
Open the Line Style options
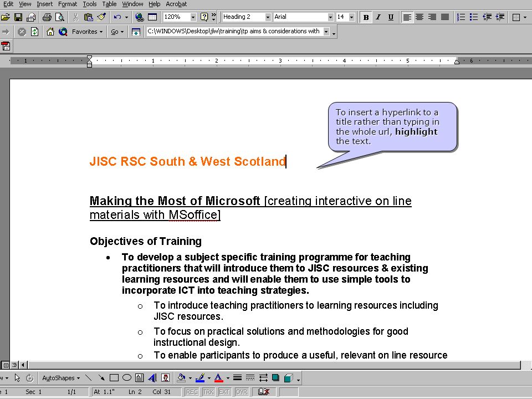point(238,377)
